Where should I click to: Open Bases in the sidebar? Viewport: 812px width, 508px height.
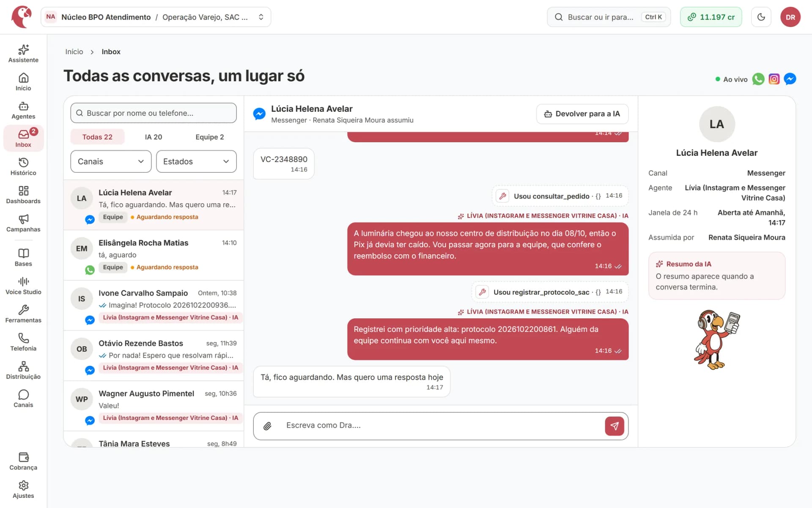coord(23,258)
